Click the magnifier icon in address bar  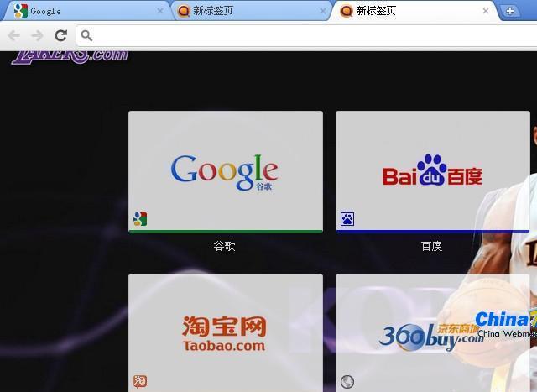pyautogui.click(x=88, y=35)
